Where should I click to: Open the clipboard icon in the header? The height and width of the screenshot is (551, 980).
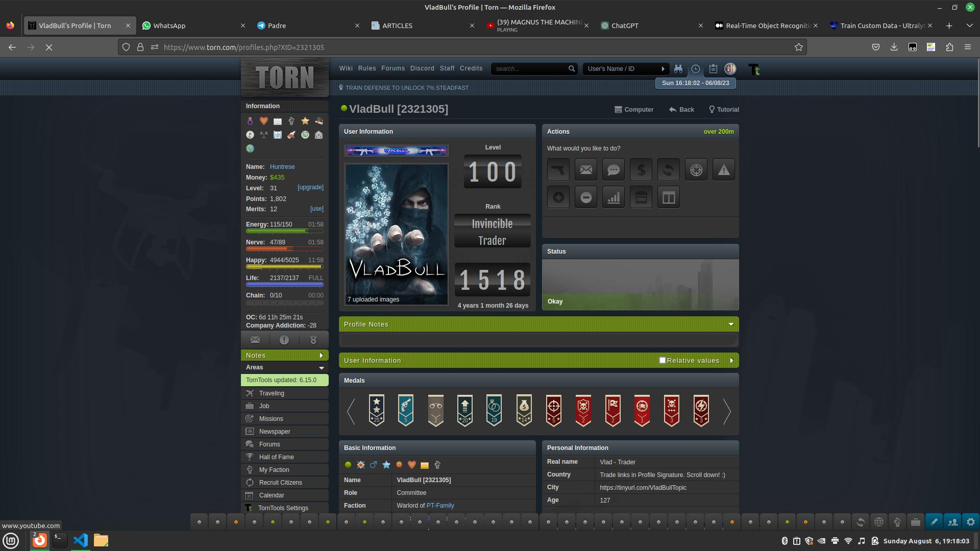point(713,69)
